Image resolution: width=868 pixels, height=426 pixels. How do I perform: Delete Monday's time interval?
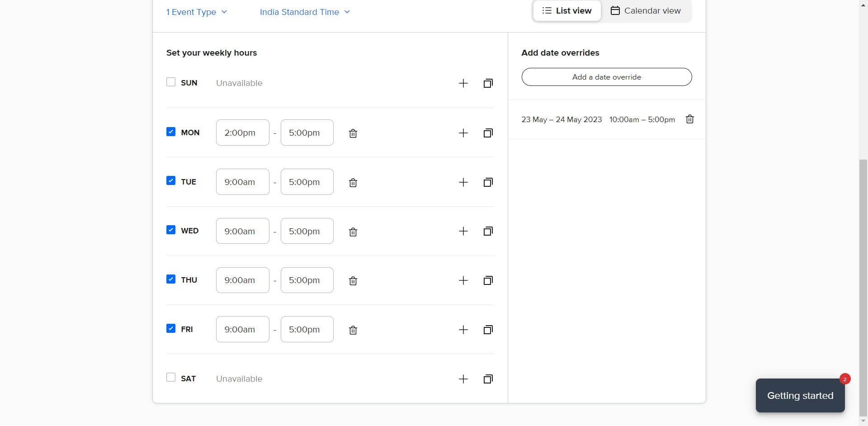click(x=353, y=133)
